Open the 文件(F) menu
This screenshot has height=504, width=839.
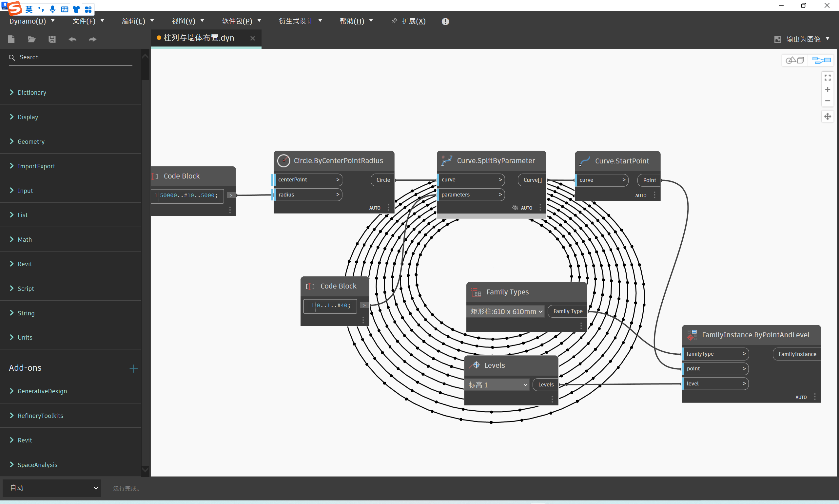click(88, 21)
